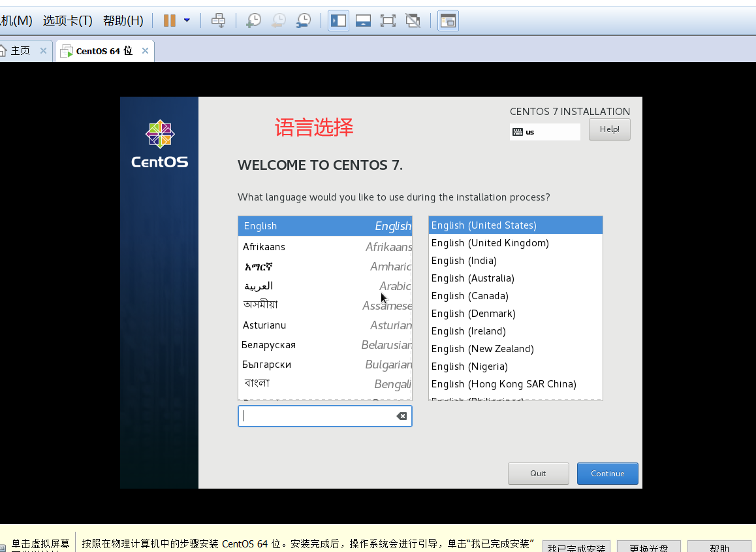Choose English (Australia) locale
Screen dimensions: 756x552
coord(515,278)
